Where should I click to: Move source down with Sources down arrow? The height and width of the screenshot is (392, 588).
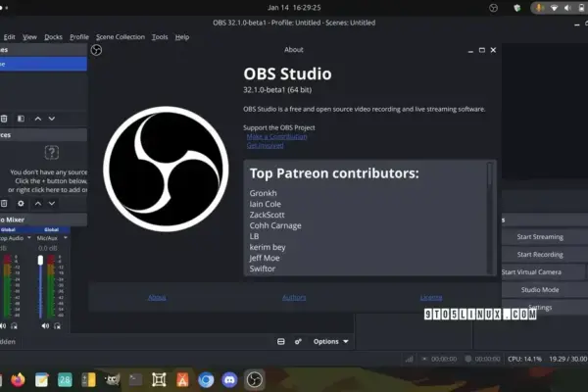[52, 203]
